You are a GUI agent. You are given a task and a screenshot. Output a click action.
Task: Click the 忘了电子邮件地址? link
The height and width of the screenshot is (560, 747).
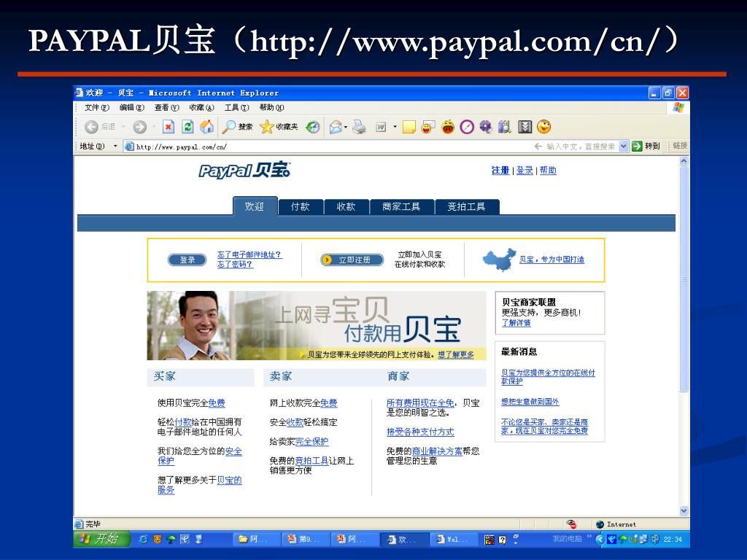[x=249, y=254]
